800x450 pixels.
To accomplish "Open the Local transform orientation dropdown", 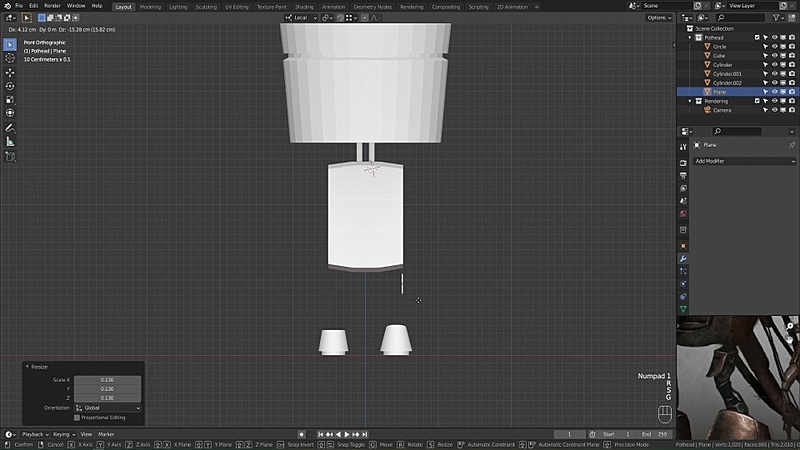I will click(x=301, y=17).
